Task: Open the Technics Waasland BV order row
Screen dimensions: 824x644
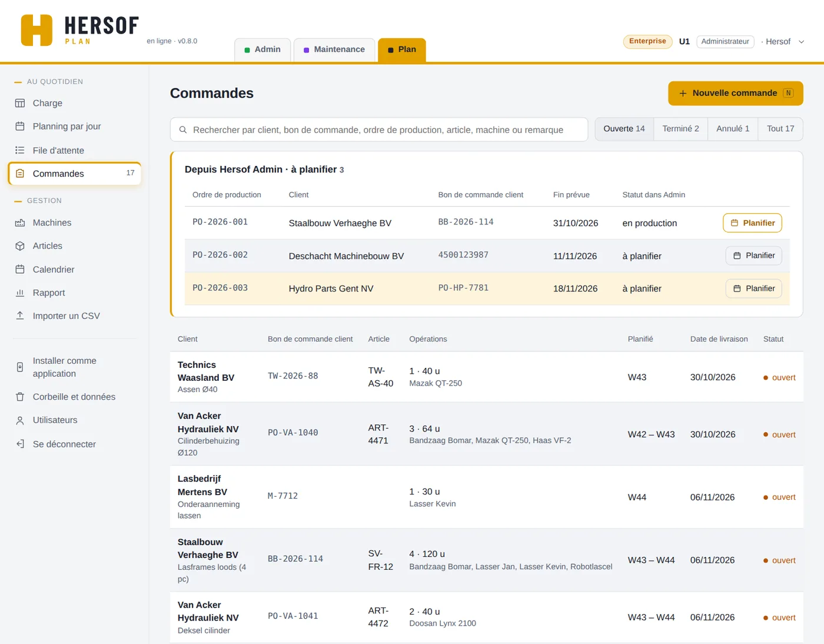Action: coord(487,377)
